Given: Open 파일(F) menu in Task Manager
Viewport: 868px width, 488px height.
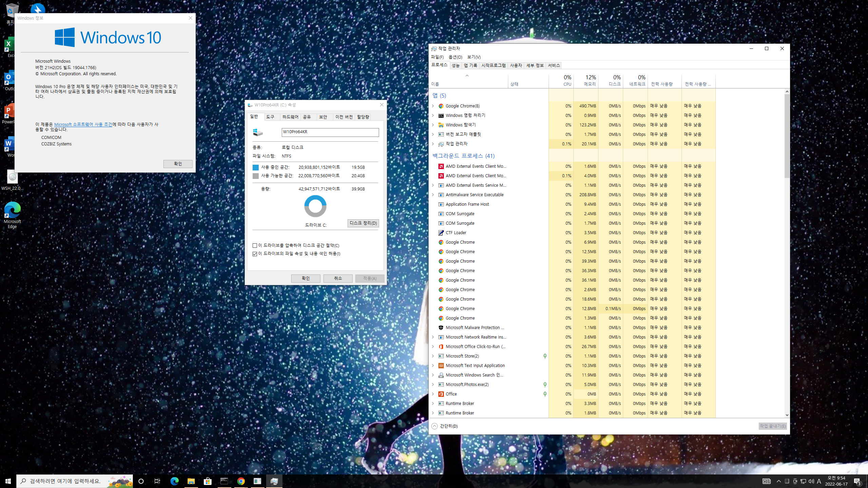Looking at the screenshot, I should pyautogui.click(x=437, y=57).
